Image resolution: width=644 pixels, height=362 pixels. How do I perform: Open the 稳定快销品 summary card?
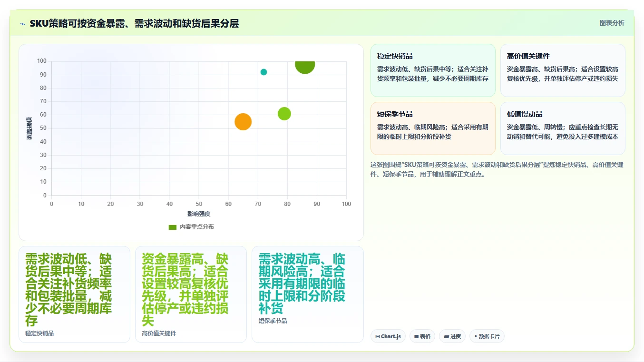(x=433, y=70)
